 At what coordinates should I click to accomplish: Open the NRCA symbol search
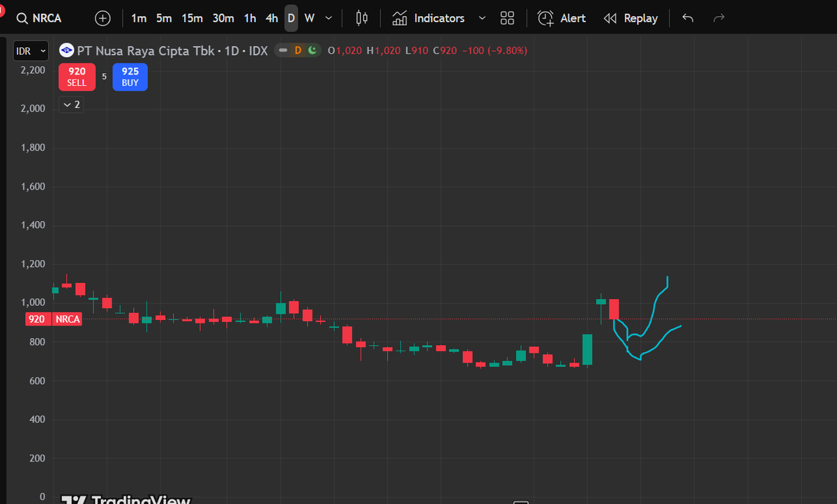(39, 18)
